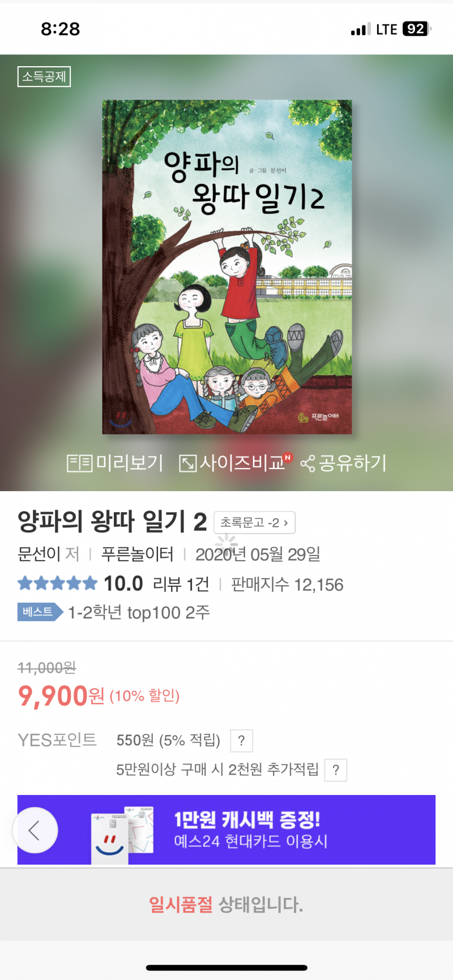Tap the 1만원 캐시백 증정 banner

tap(226, 829)
